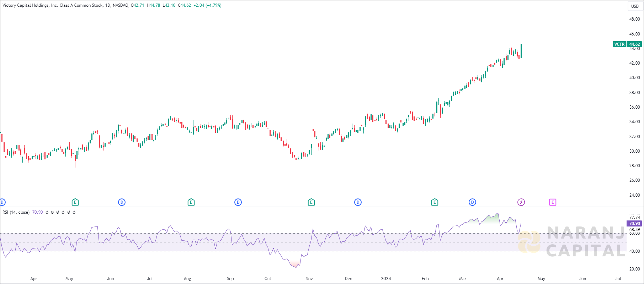Click 26.00 on the price axis
This screenshot has height=284, width=644.
coord(634,180)
